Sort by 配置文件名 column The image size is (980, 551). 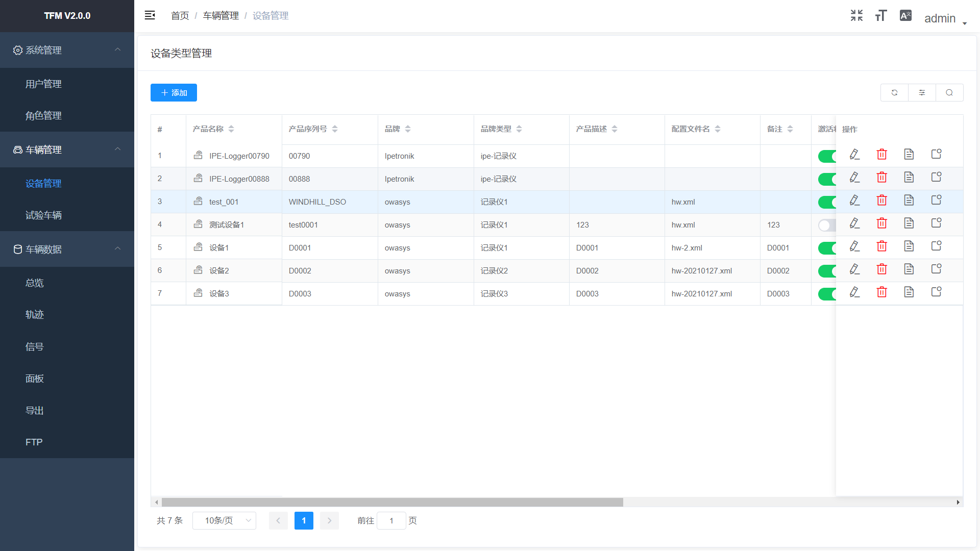[718, 129]
